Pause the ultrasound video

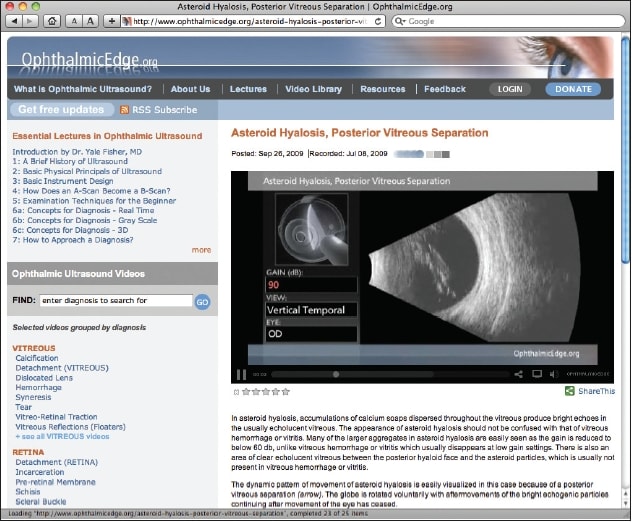[x=241, y=374]
